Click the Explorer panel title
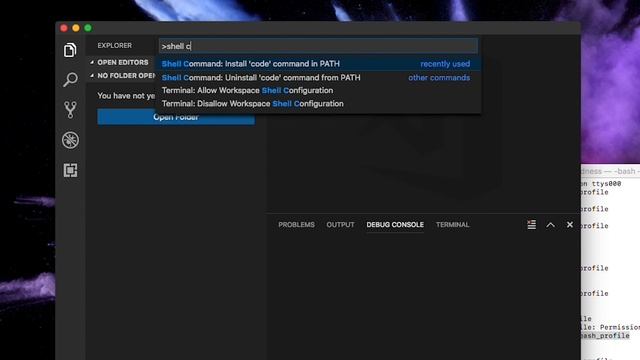 tap(114, 46)
